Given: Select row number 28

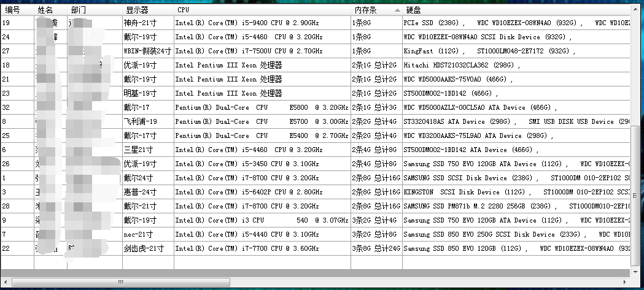Looking at the screenshot, I should pyautogui.click(x=17, y=206).
